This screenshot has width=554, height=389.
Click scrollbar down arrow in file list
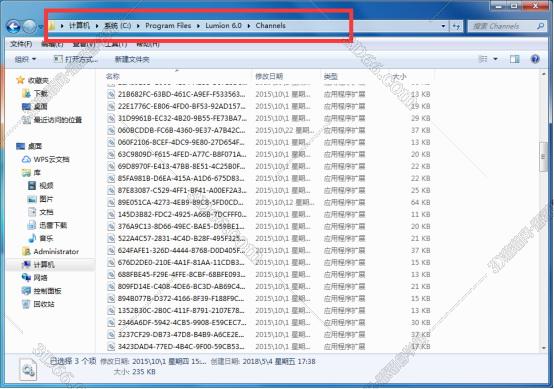(544, 348)
